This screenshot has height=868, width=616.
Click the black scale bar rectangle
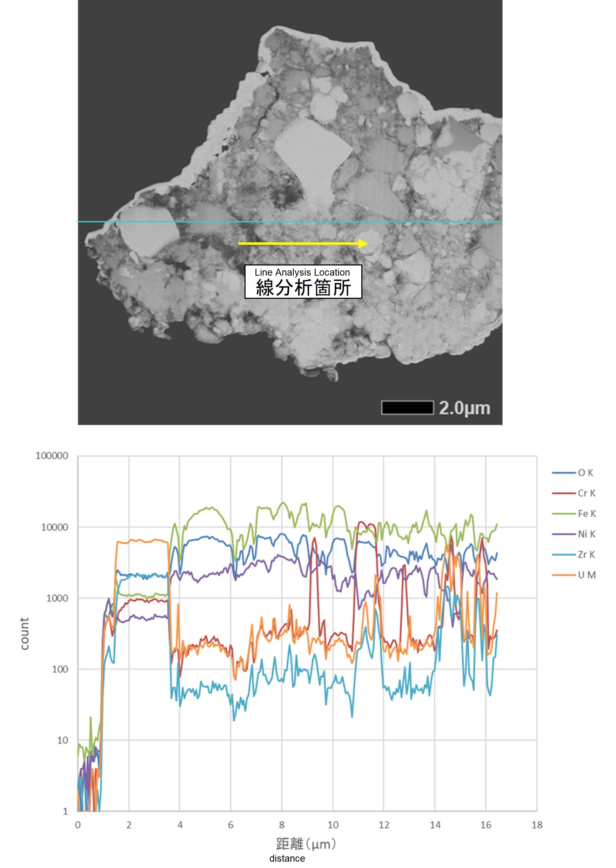point(407,408)
